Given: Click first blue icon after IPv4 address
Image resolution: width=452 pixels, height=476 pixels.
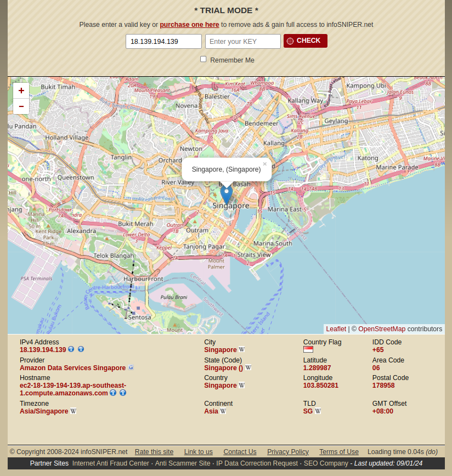Looking at the screenshot, I should [71, 349].
